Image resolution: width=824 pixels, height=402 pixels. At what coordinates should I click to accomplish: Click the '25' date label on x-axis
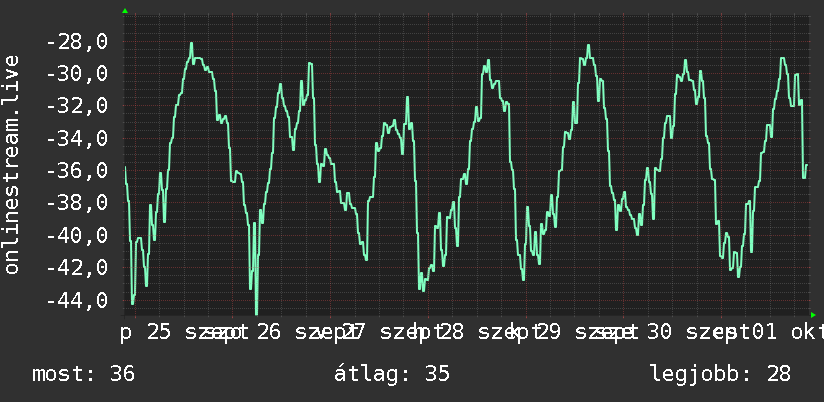coord(159,333)
